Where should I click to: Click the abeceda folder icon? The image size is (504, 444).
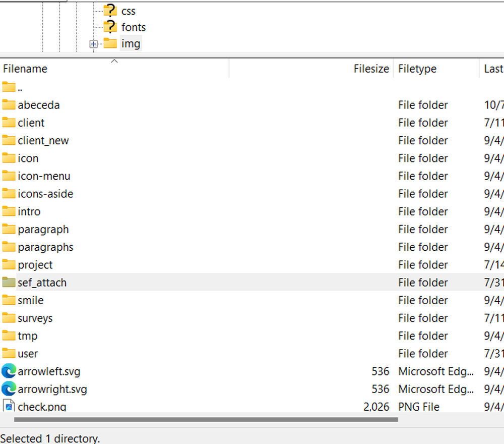click(9, 105)
